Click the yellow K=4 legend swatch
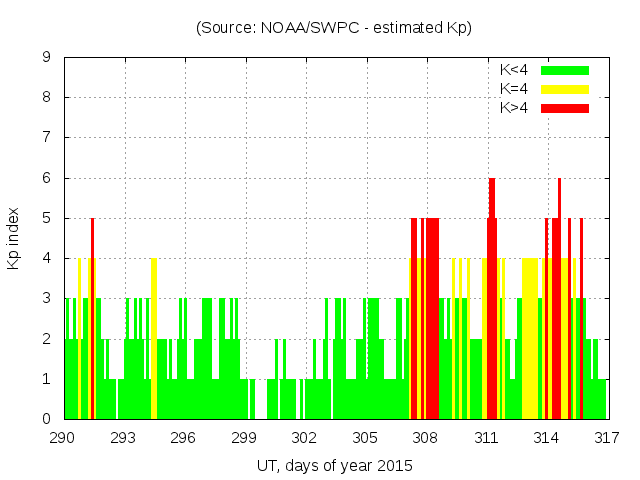 [565, 89]
